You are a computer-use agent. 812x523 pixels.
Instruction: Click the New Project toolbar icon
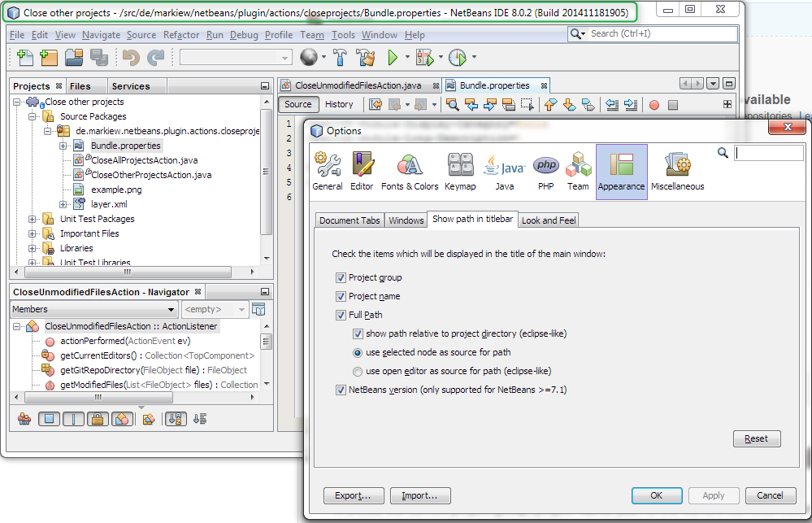click(49, 57)
